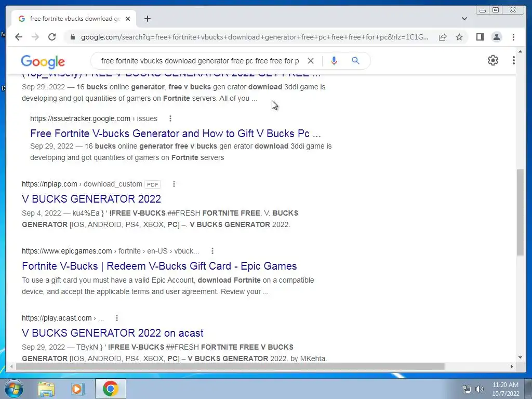Click page scroll up arrow
Viewport: 532px width, 399px height.
pos(520,51)
